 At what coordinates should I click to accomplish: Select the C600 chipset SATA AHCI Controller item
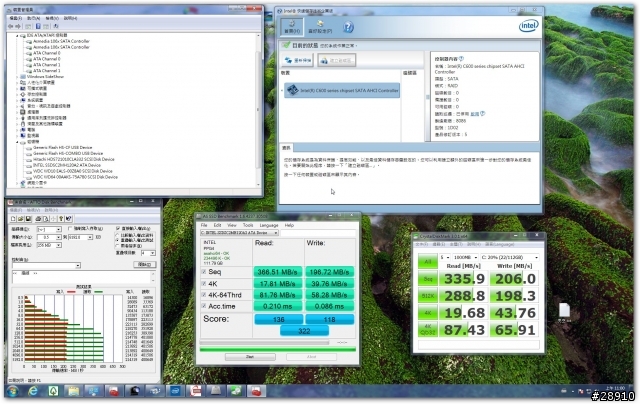[342, 90]
